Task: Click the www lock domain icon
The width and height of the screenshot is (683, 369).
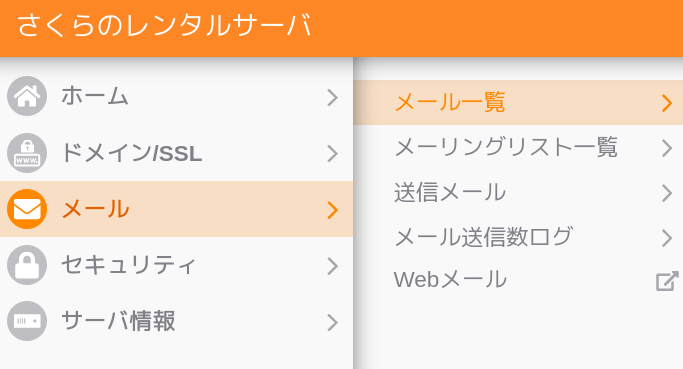Action: coord(27,153)
